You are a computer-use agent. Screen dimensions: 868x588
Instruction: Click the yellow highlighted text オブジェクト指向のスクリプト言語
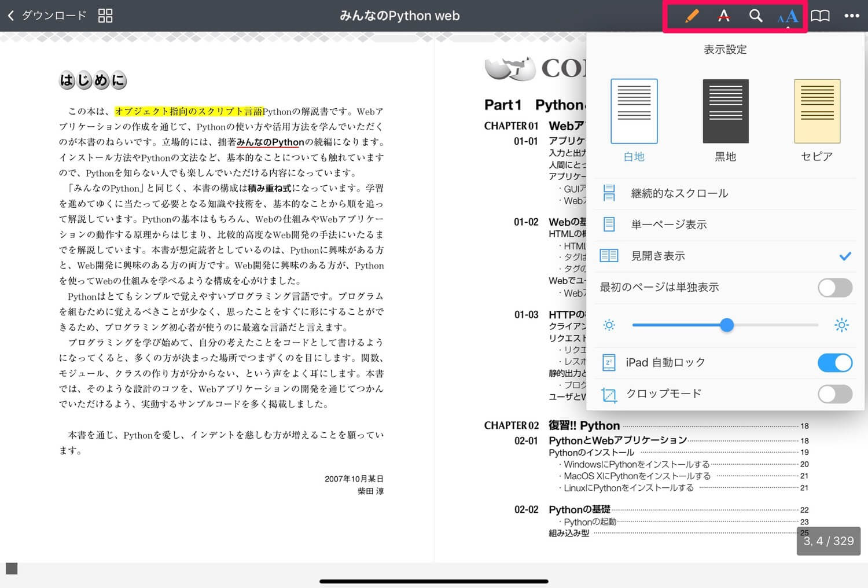coord(189,111)
